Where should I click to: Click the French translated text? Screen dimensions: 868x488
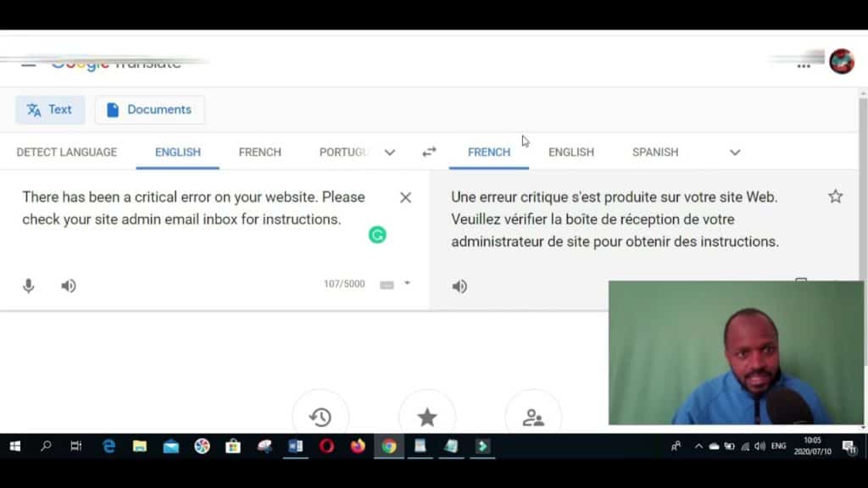tap(615, 219)
